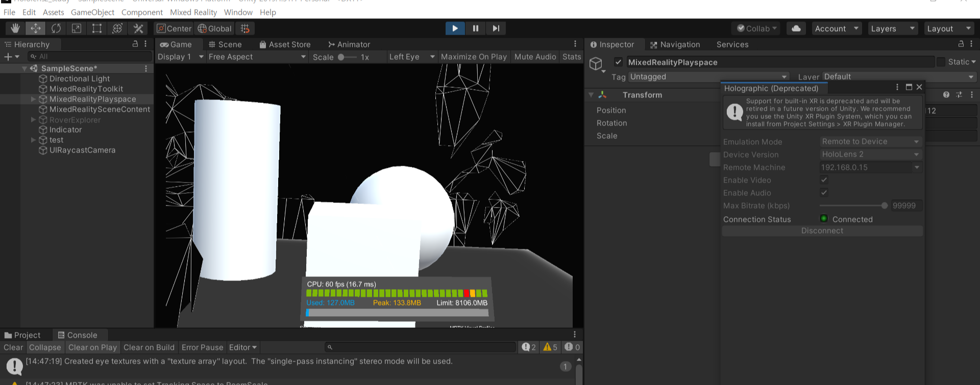Switch to the Project tab
The width and height of the screenshot is (980, 385).
(x=22, y=335)
